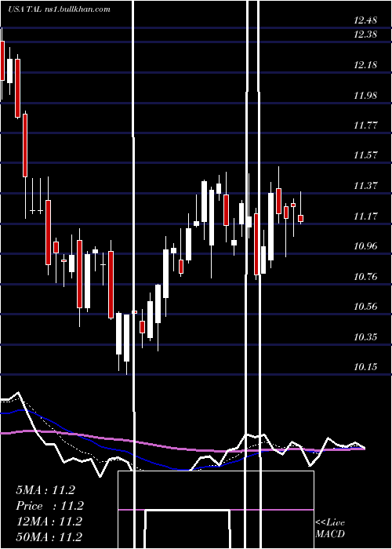
Task: Click the 12.38 price axis label
Action: point(365,35)
